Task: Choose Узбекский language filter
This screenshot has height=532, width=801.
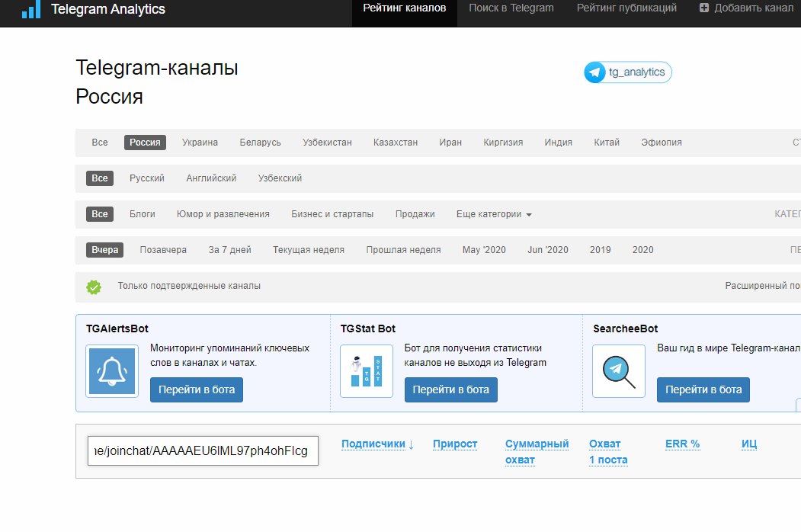Action: [280, 178]
